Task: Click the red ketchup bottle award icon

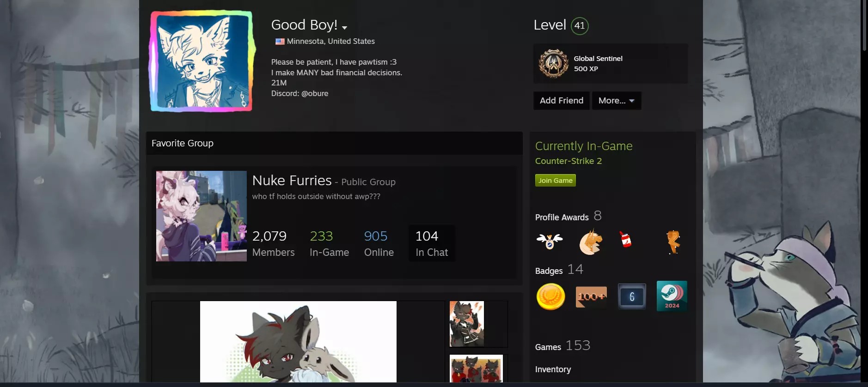Action: coord(625,239)
